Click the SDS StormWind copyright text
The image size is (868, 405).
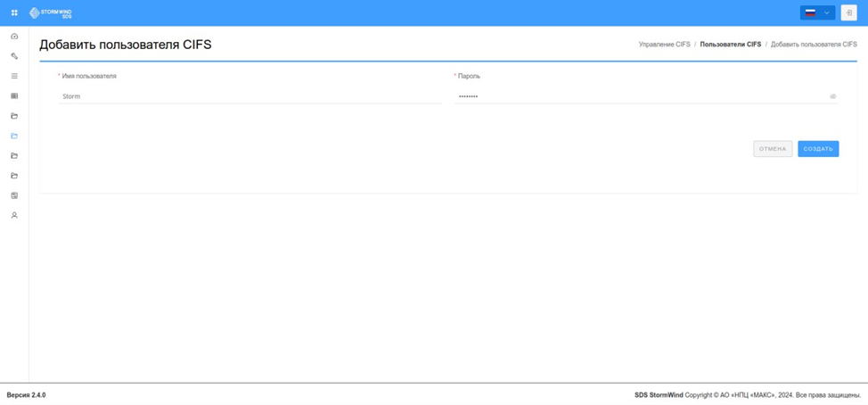click(x=748, y=395)
